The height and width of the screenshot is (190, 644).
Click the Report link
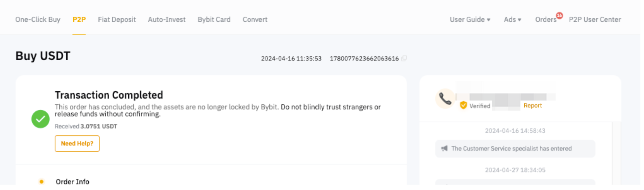[532, 105]
